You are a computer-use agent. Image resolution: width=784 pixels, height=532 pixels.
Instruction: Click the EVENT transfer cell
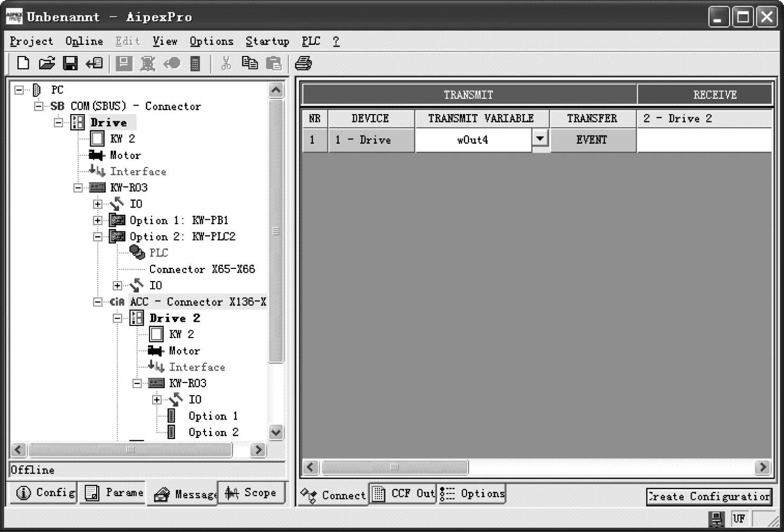[592, 140]
